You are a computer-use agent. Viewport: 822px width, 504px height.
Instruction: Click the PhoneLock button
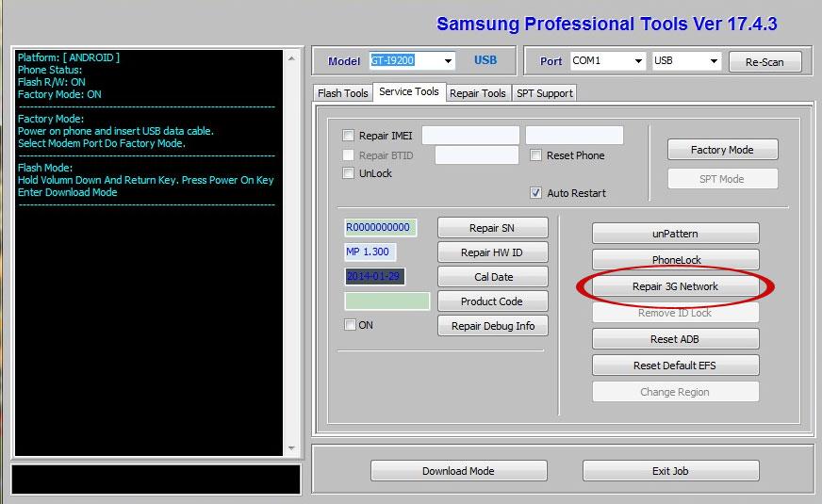pos(675,260)
